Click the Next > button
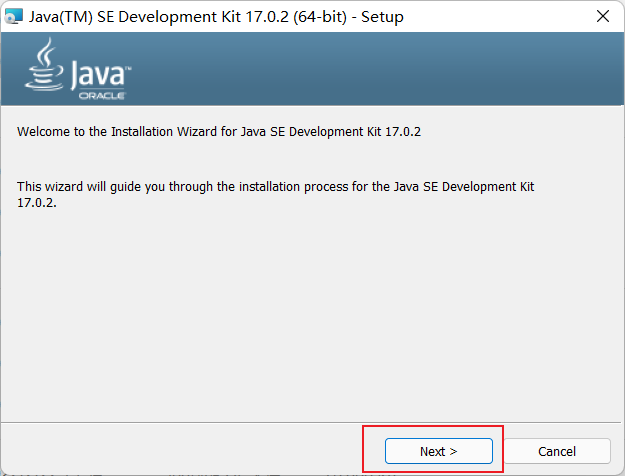 (x=438, y=451)
